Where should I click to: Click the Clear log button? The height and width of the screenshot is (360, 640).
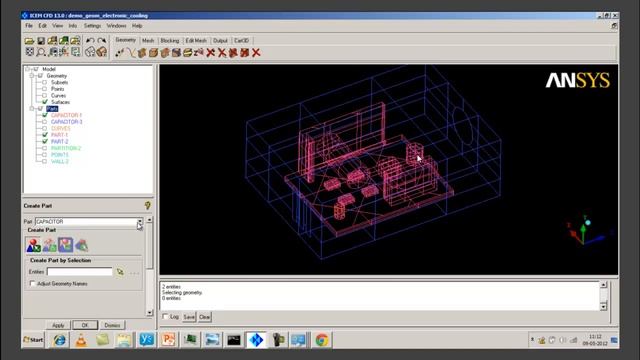(204, 317)
